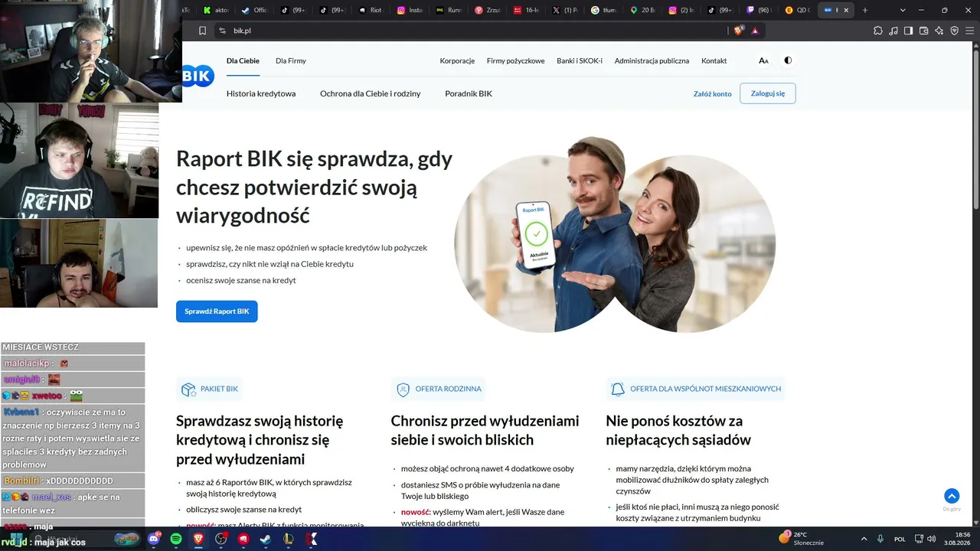Click the hero image of the couple with phone
Image resolution: width=980 pixels, height=551 pixels.
[x=615, y=234]
